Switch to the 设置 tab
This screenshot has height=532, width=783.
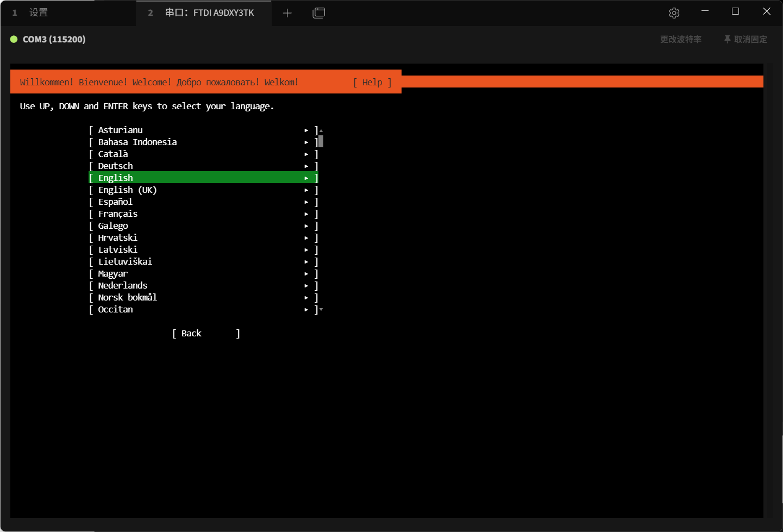(x=38, y=12)
